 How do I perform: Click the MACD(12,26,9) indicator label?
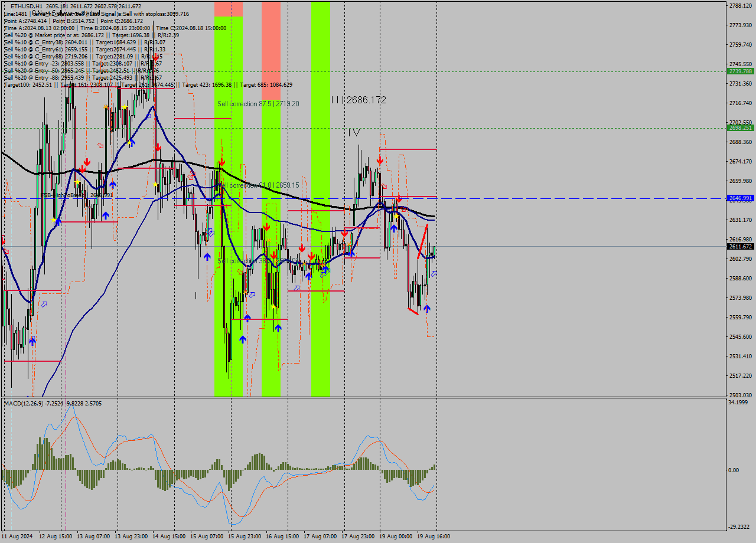(53, 403)
